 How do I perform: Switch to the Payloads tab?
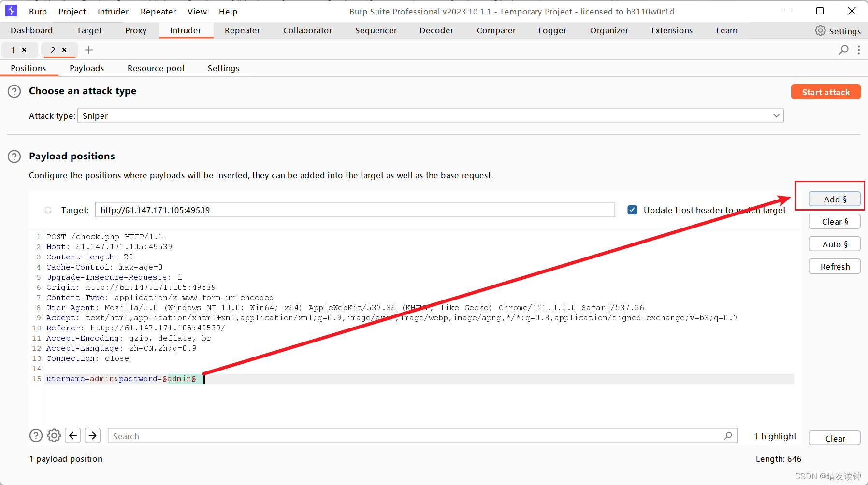87,68
